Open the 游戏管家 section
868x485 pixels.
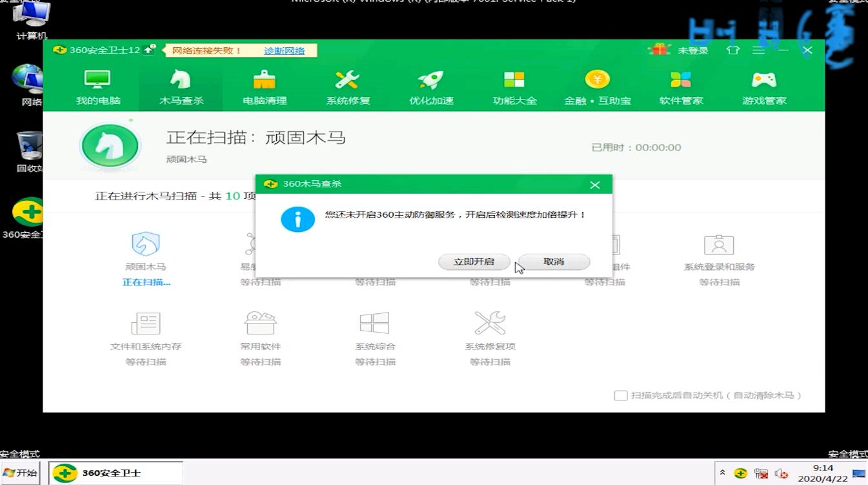pyautogui.click(x=764, y=87)
